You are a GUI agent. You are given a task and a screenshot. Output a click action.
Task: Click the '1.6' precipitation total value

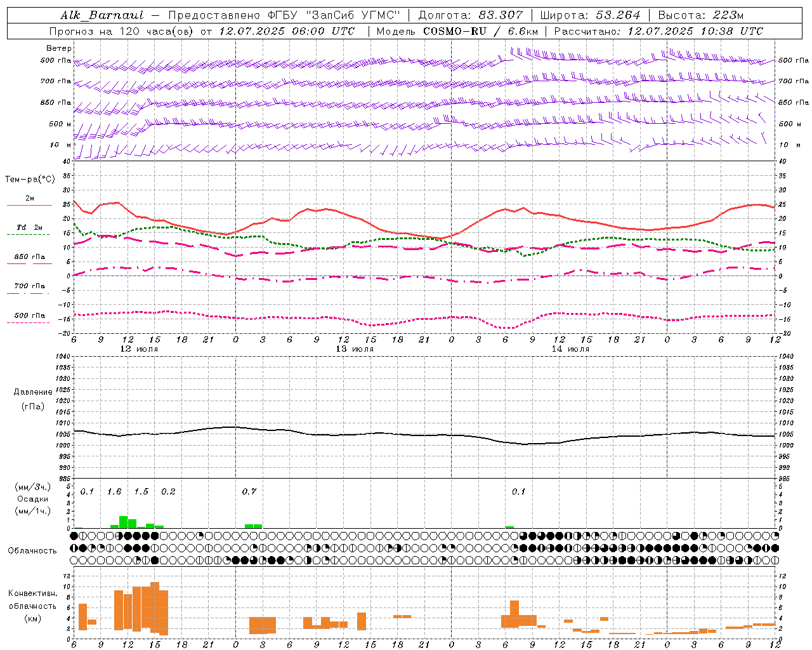[x=114, y=492]
